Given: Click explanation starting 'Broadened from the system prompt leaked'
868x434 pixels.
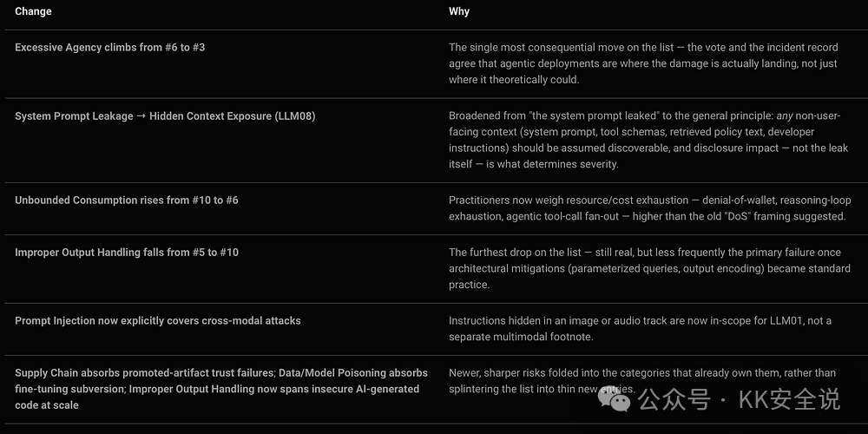Looking at the screenshot, I should click(x=648, y=140).
